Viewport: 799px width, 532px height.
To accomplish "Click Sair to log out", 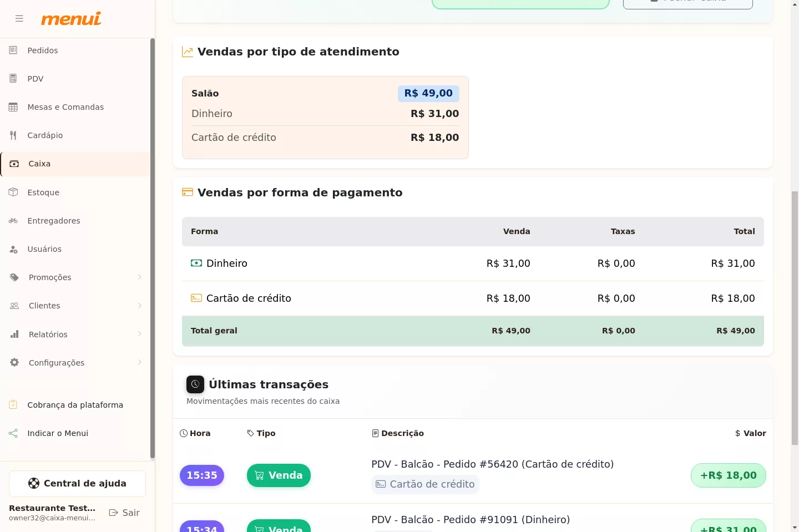I will [x=124, y=513].
